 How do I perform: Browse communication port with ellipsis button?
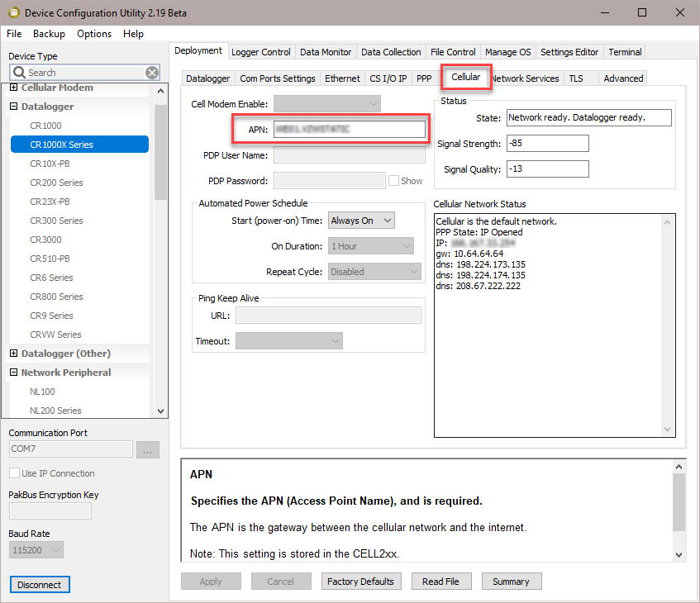point(147,449)
